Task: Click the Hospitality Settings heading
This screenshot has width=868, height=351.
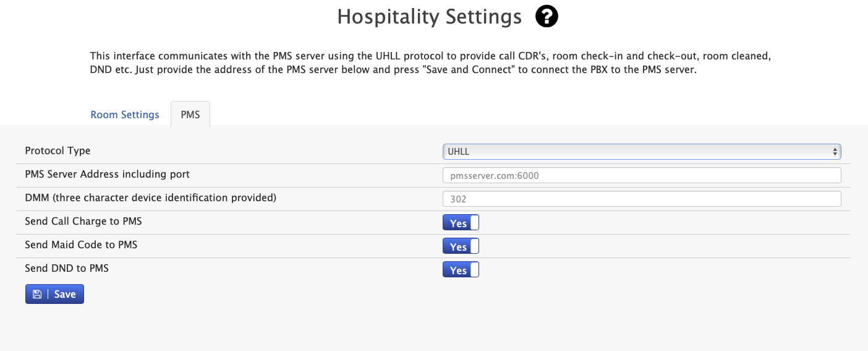Action: (430, 17)
